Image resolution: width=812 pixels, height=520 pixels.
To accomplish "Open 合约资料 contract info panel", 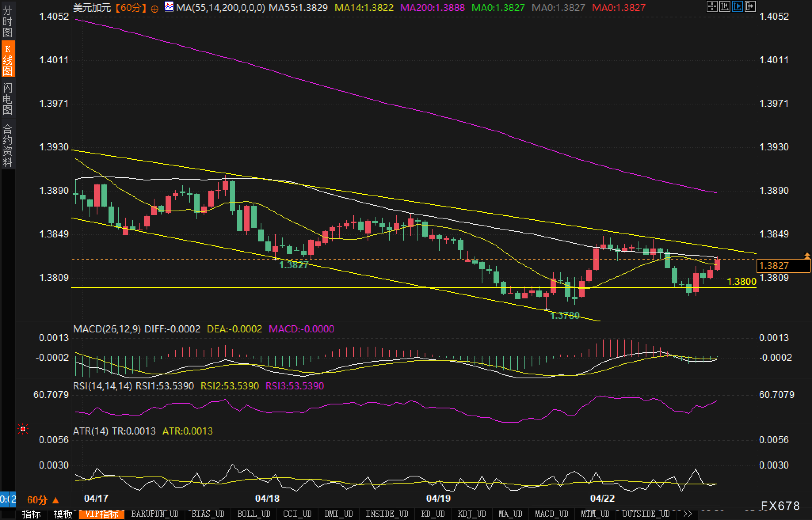I will [x=8, y=145].
